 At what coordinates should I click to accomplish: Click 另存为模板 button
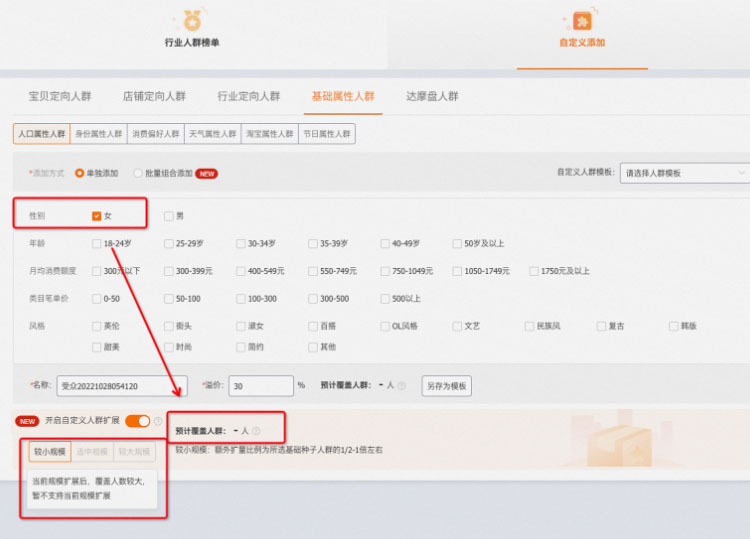pos(446,386)
